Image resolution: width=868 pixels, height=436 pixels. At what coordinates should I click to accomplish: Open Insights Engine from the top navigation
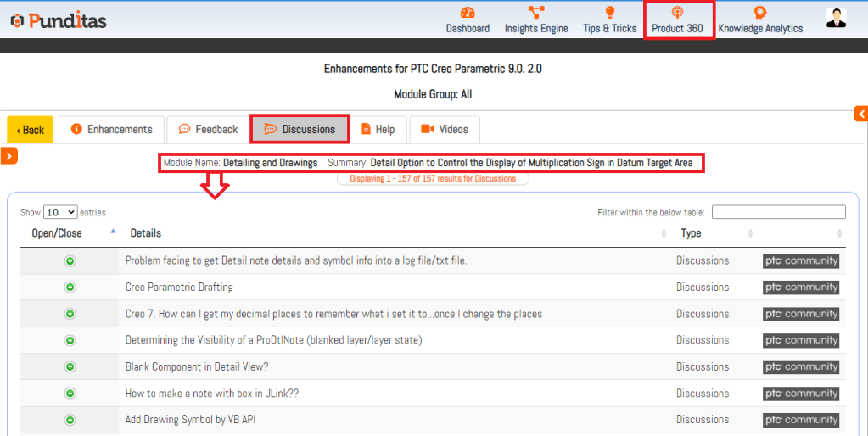tap(536, 13)
